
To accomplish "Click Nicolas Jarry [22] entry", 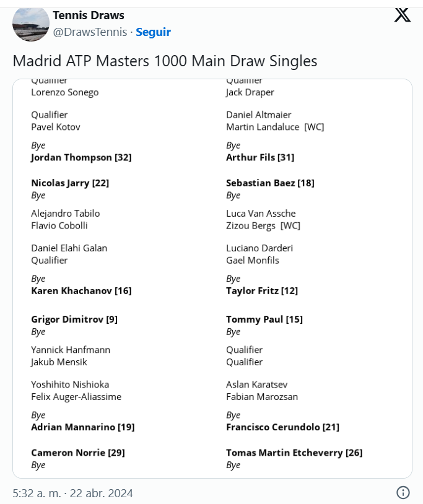I will [70, 183].
